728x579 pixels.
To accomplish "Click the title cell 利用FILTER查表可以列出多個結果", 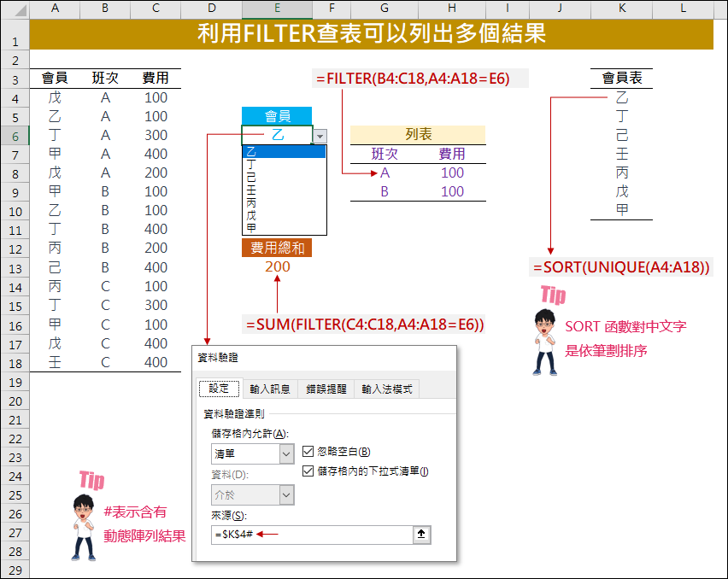I will [x=372, y=34].
